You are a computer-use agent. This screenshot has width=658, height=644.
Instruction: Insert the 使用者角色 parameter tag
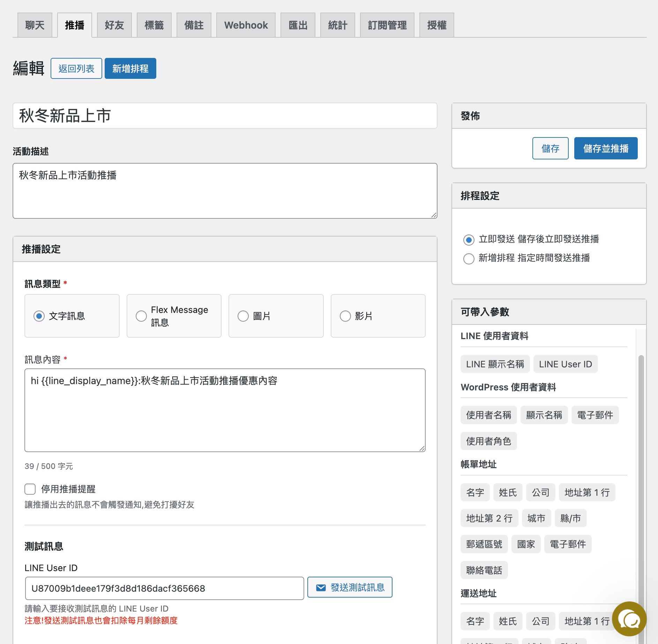(488, 441)
